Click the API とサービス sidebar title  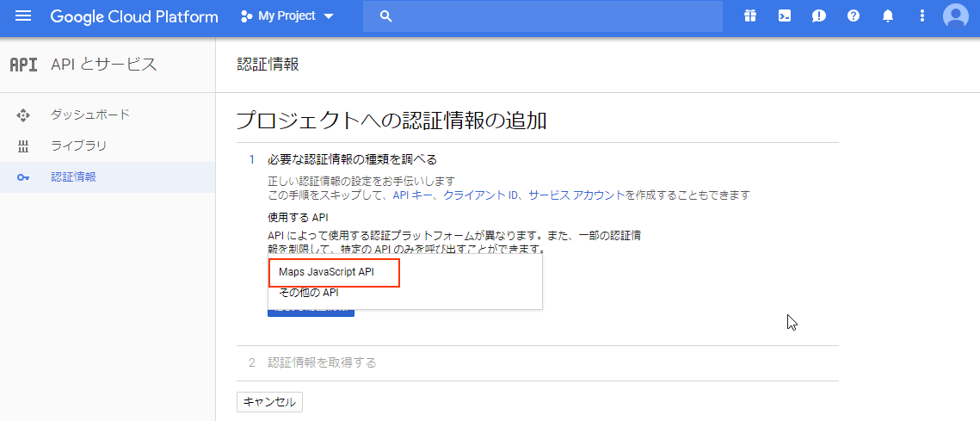click(104, 65)
